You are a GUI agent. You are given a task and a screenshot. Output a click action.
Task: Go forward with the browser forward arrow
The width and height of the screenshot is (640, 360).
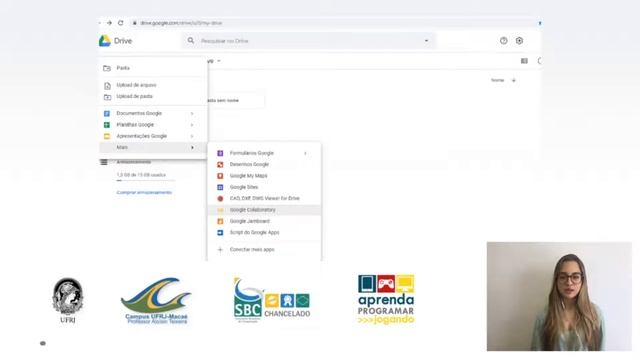pos(109,23)
